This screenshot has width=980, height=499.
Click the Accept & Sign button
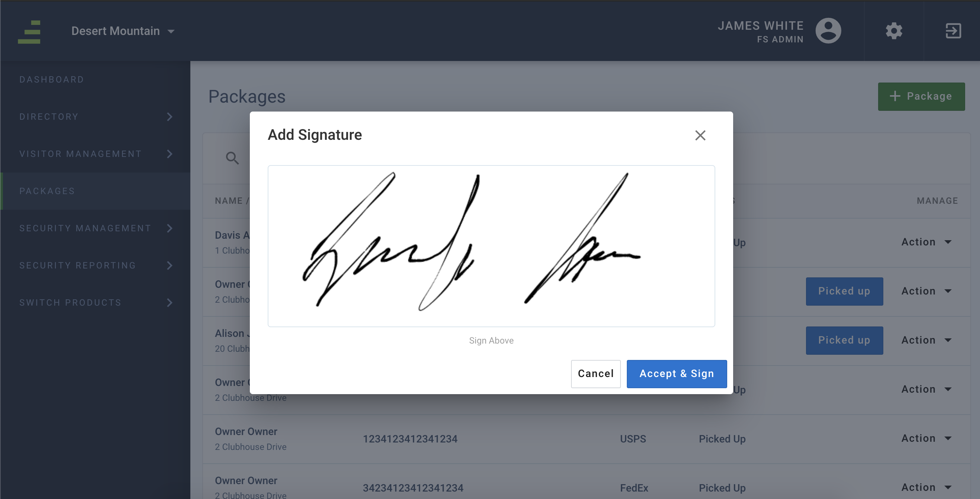click(676, 374)
